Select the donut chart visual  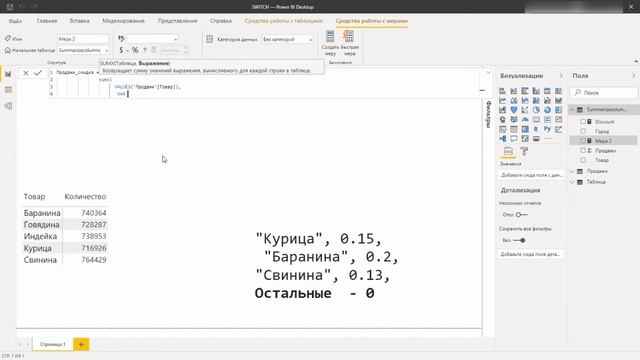pos(547,110)
